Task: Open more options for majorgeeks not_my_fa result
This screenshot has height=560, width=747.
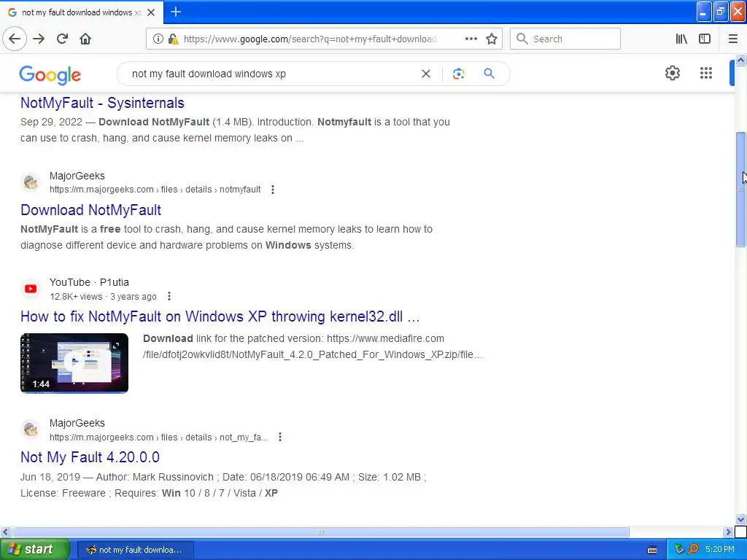Action: (280, 437)
